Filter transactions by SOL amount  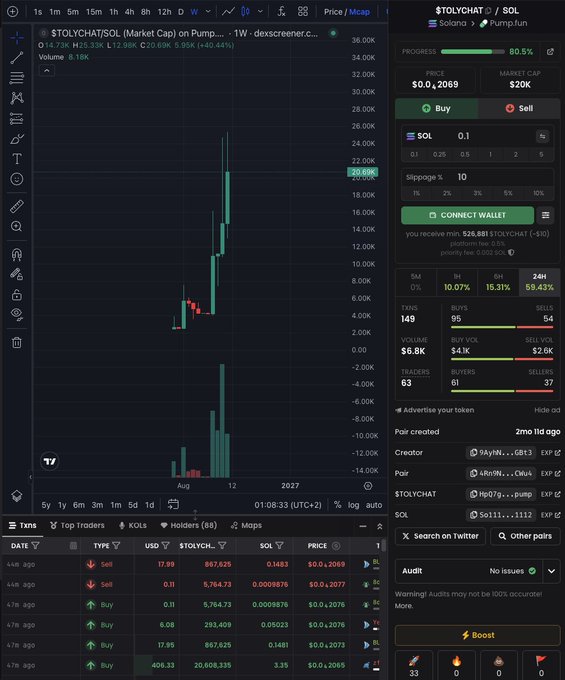tap(279, 546)
